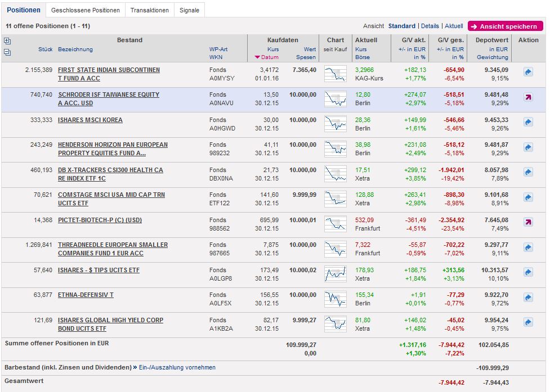Click magenta arrow action icon for Pictet-Biotech row
The image size is (550, 392).
tap(528, 222)
